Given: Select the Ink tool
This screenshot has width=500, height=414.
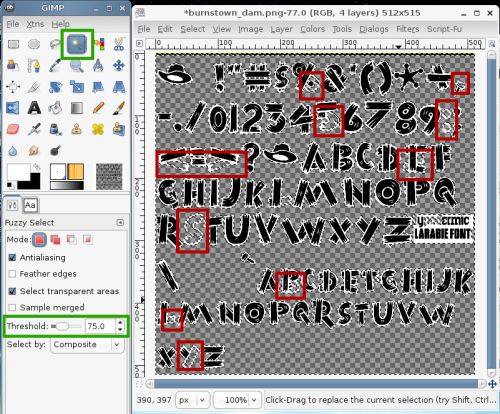Looking at the screenshot, I should click(x=55, y=129).
